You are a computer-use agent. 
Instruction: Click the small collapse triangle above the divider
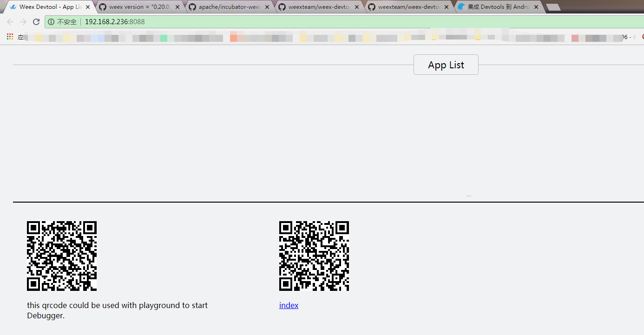click(x=469, y=196)
